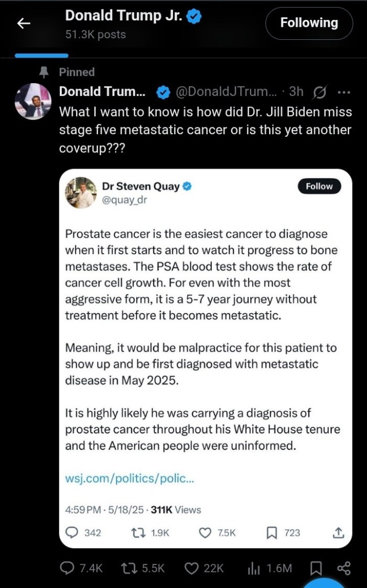The image size is (367, 588).
Task: Repost the quoted tweet with 1.9K reposts
Action: pos(150,533)
